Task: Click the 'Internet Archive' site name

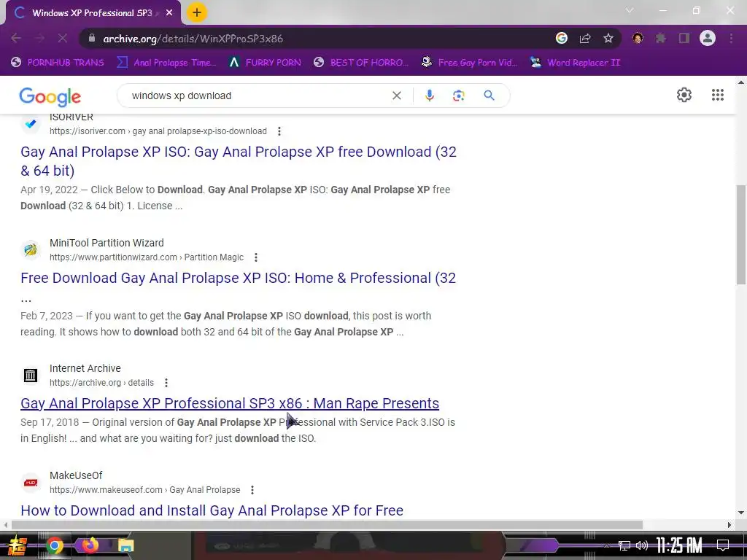Action: coord(85,368)
